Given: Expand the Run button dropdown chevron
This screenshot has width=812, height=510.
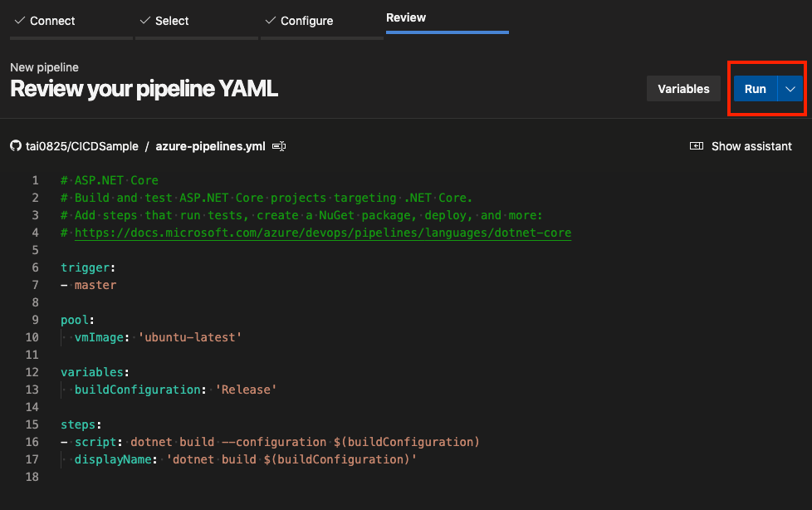Looking at the screenshot, I should pos(790,89).
